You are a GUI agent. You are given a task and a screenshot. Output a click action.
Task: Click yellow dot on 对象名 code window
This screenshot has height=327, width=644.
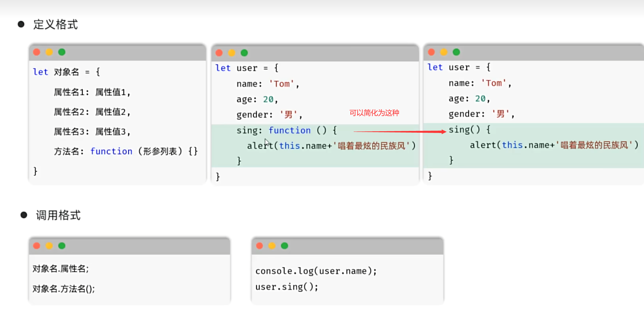[49, 52]
